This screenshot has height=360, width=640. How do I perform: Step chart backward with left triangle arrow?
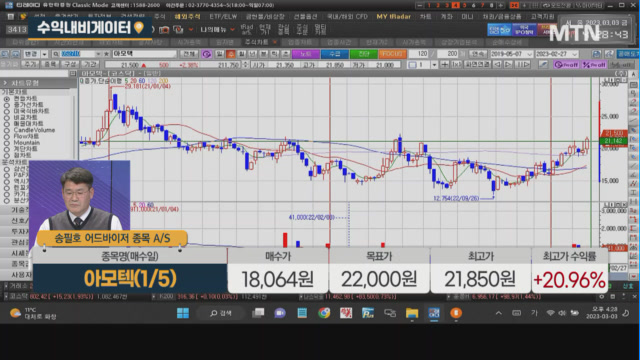pyautogui.click(x=497, y=64)
